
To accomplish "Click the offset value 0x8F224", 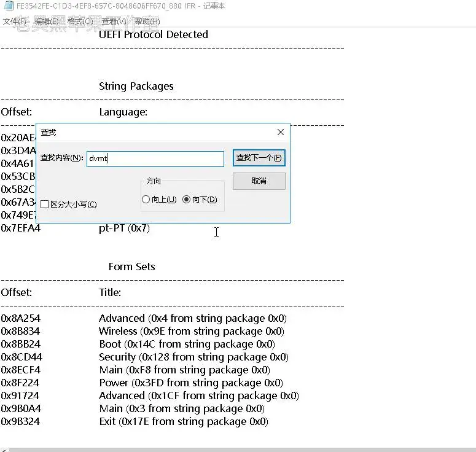I will coord(20,383).
